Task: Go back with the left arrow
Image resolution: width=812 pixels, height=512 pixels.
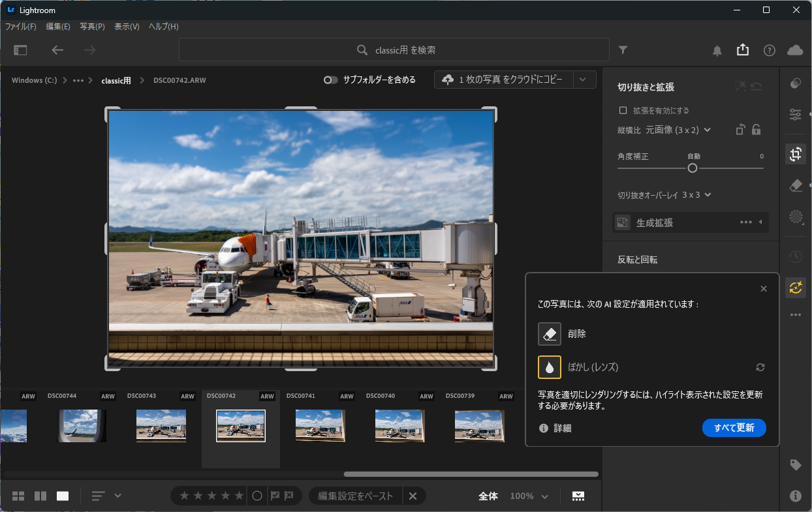Action: point(58,50)
